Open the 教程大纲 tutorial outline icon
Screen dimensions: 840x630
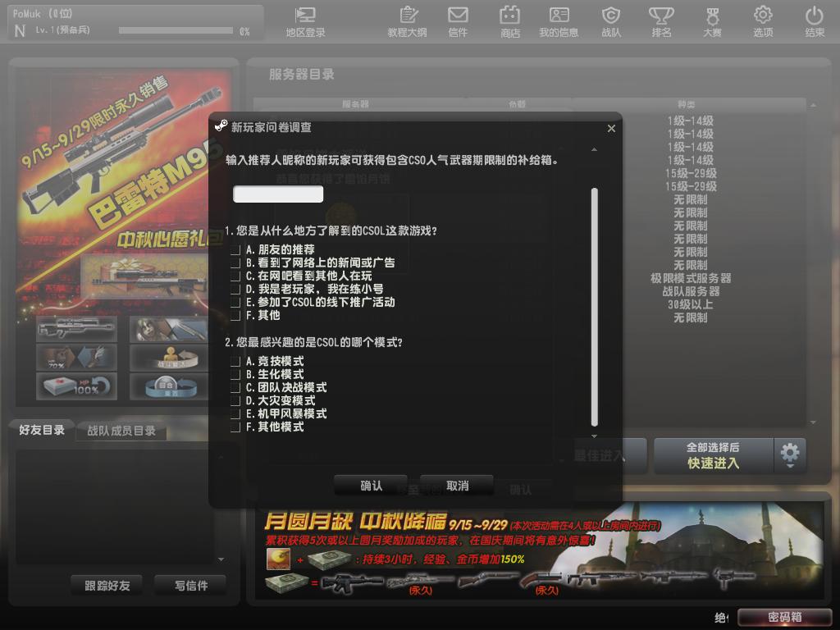407,21
